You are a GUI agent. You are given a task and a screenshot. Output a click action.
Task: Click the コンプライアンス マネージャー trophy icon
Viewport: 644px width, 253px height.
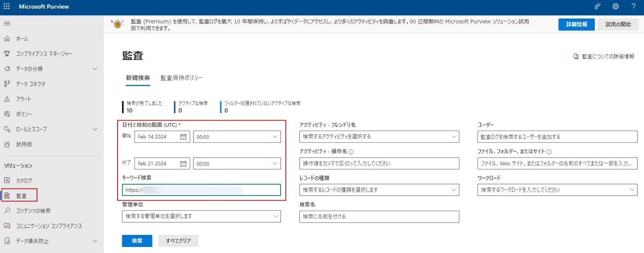pyautogui.click(x=7, y=53)
